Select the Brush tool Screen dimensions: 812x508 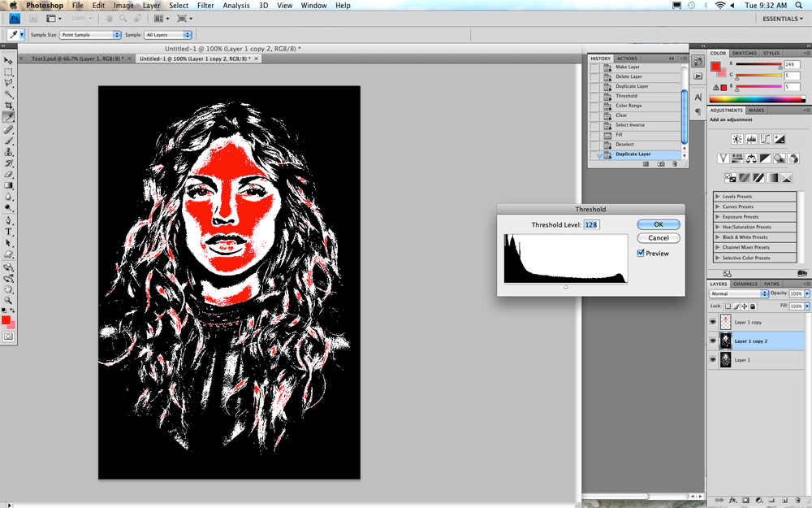coord(8,141)
